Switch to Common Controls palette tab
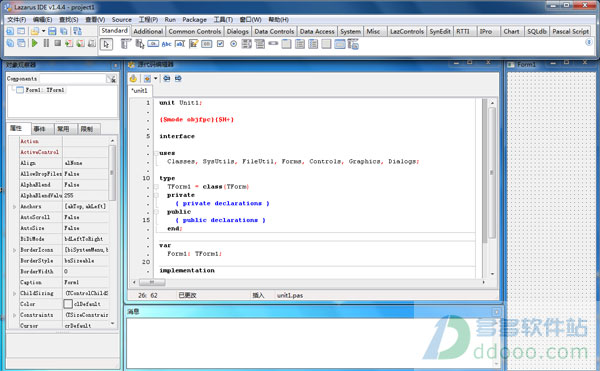The image size is (600, 371). click(195, 31)
